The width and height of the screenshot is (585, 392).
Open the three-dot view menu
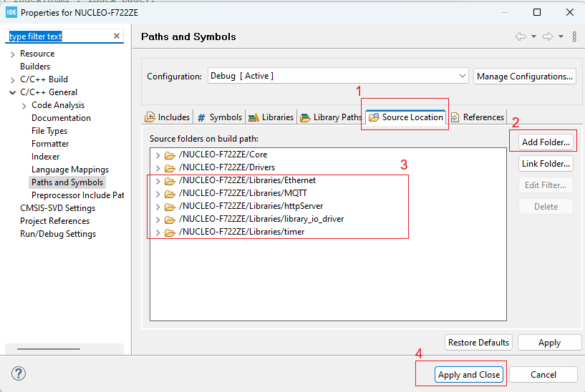coord(574,36)
